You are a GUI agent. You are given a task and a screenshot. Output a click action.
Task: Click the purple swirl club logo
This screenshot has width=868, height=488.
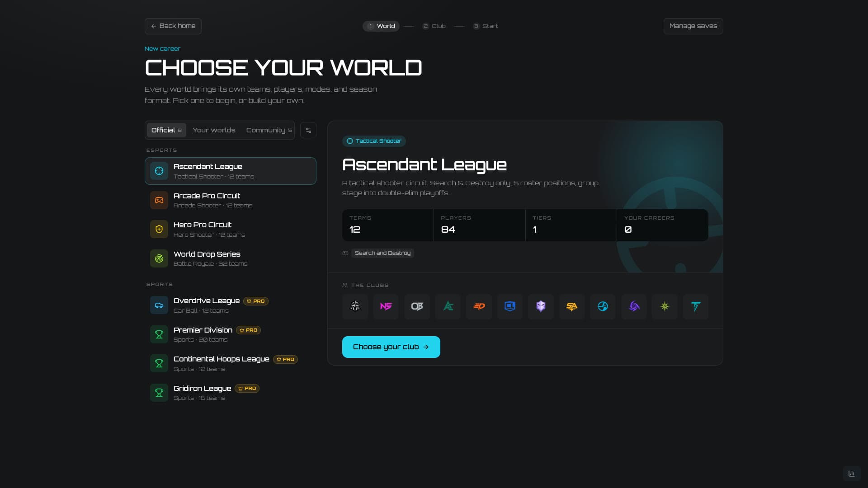pos(634,306)
